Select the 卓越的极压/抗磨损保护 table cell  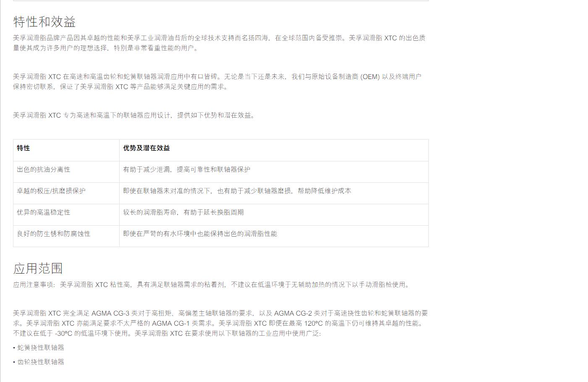(66, 193)
